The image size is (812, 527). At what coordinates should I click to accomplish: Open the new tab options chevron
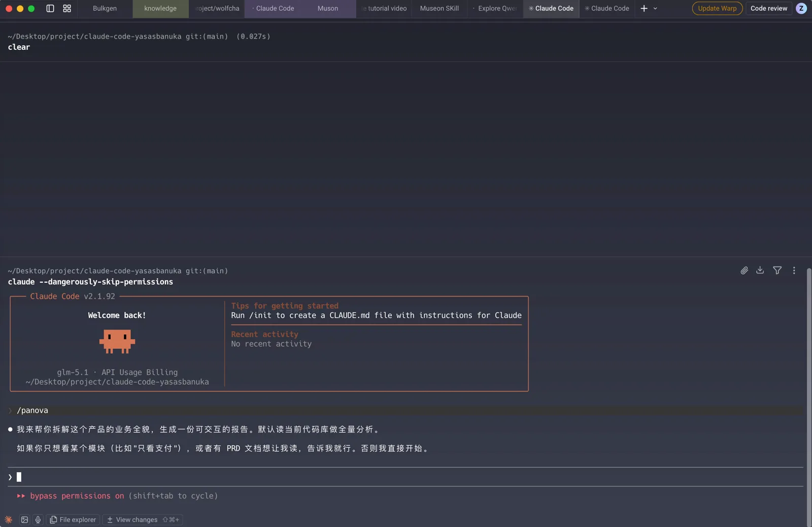[x=655, y=8]
